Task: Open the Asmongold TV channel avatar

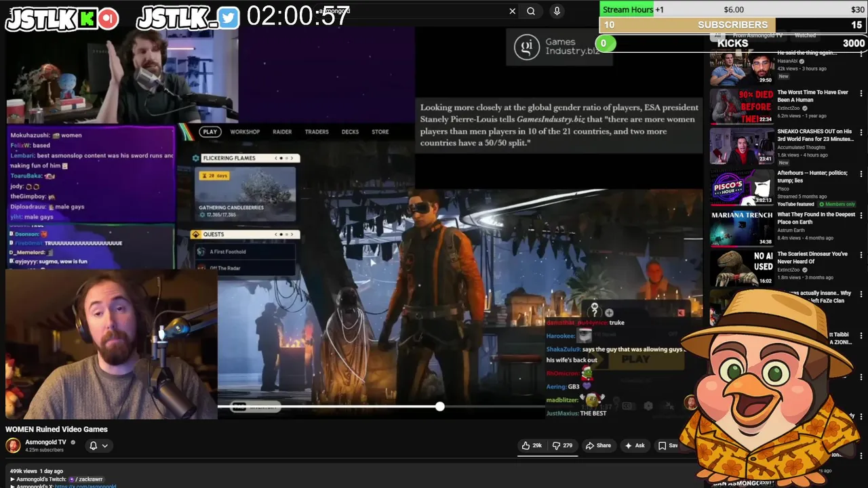Action: (x=13, y=445)
